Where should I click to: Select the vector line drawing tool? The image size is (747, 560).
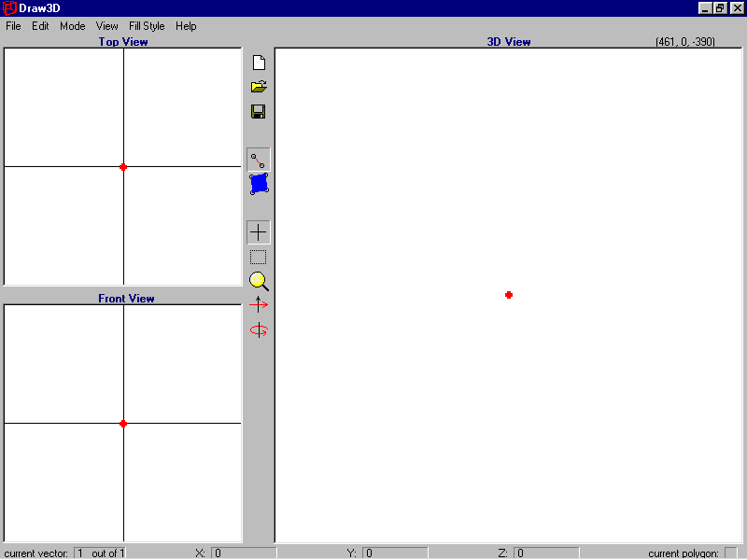tap(259, 160)
